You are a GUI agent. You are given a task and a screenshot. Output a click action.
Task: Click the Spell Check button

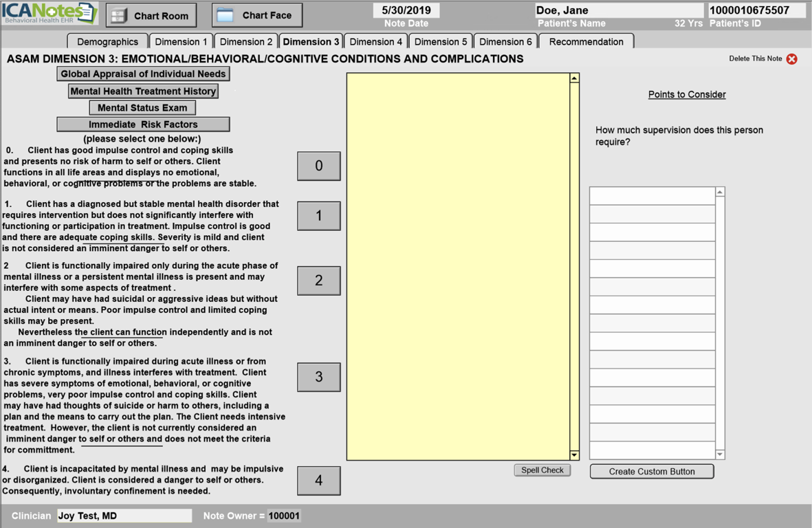click(x=542, y=470)
